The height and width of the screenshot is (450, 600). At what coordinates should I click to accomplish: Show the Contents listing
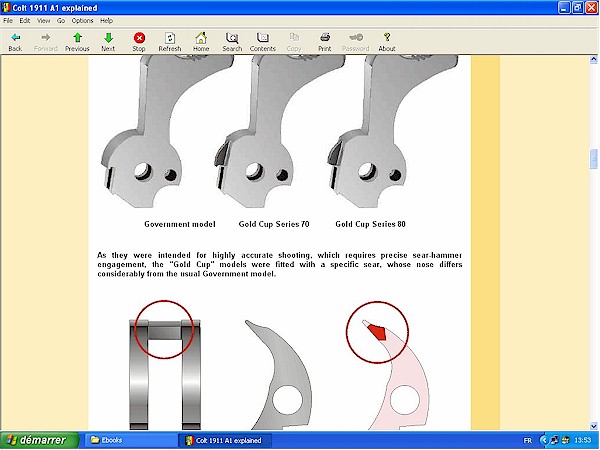[262, 42]
